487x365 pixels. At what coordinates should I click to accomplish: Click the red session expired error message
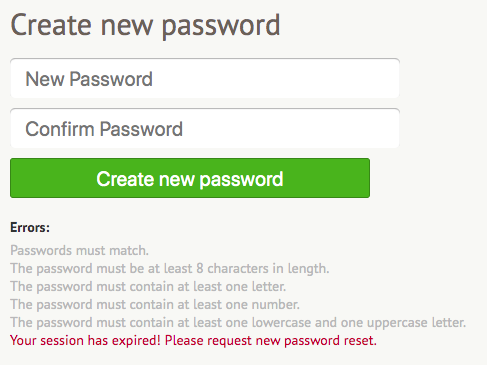point(193,341)
